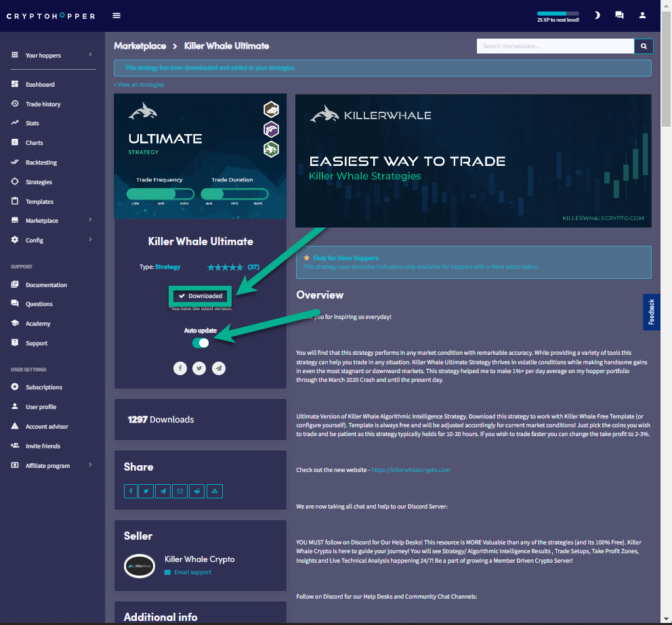Click the round Twitter icon under Auto update
The height and width of the screenshot is (625, 672).
pyautogui.click(x=199, y=368)
